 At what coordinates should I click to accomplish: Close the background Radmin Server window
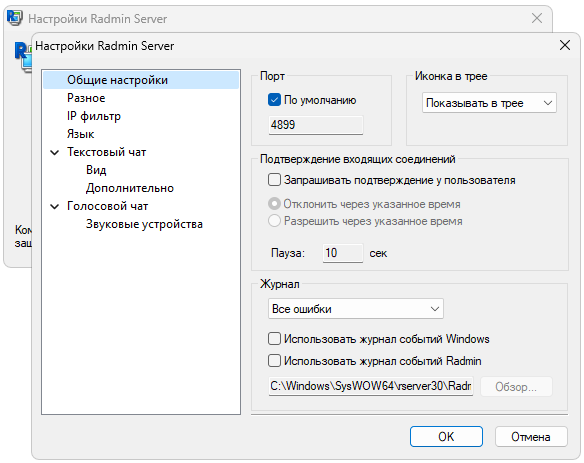(537, 18)
